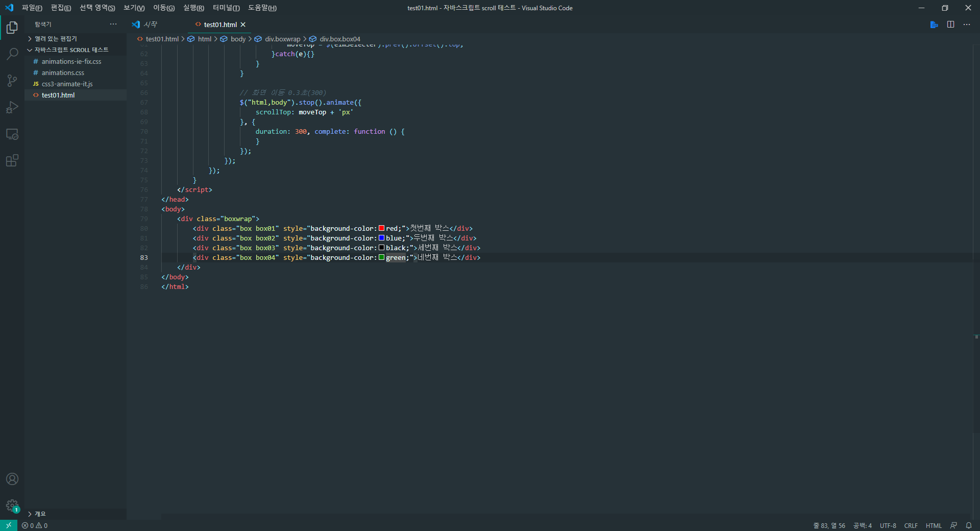This screenshot has height=531, width=980.
Task: Open notifications bell in status bar
Action: 969,525
